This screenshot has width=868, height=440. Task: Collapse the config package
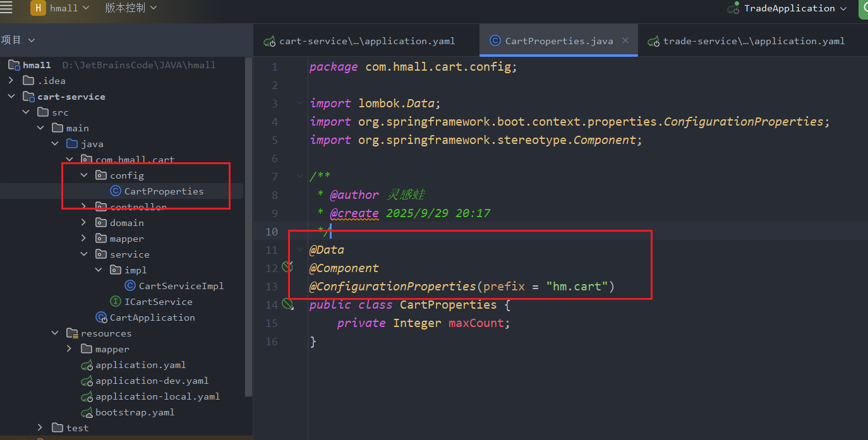click(x=84, y=175)
